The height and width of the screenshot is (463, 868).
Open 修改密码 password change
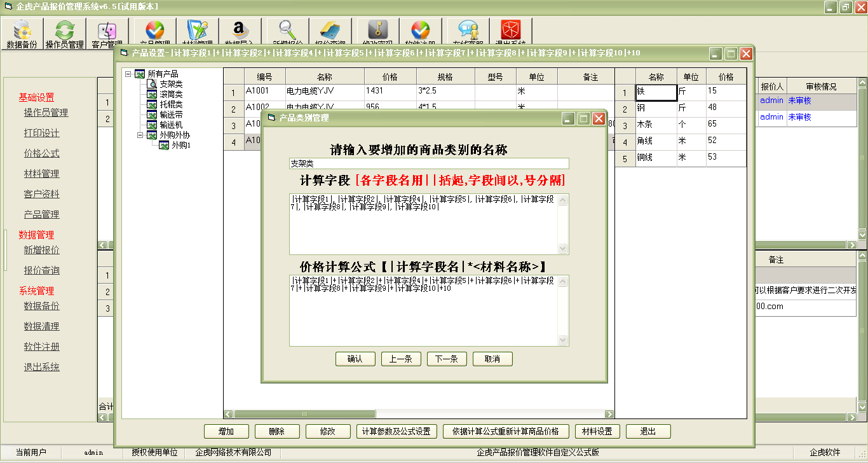tap(375, 32)
